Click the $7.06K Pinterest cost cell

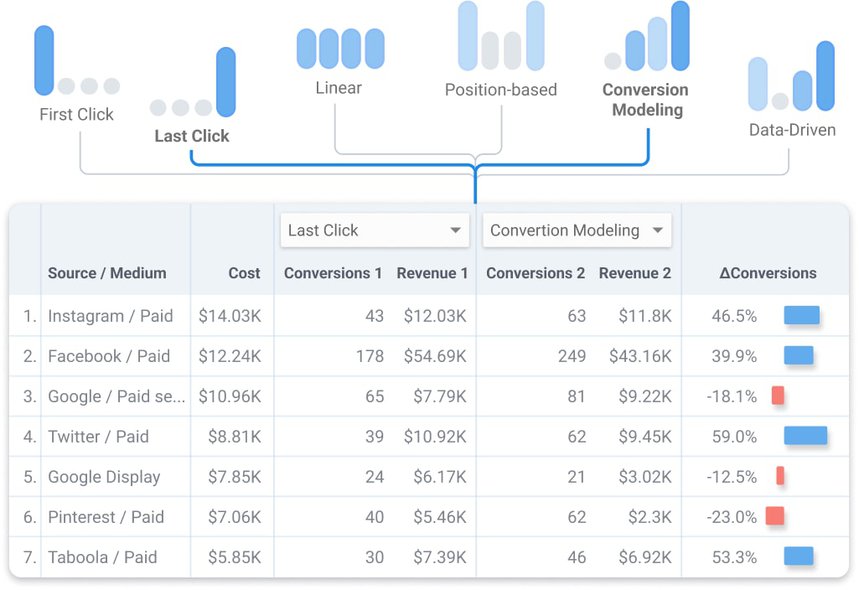point(234,517)
